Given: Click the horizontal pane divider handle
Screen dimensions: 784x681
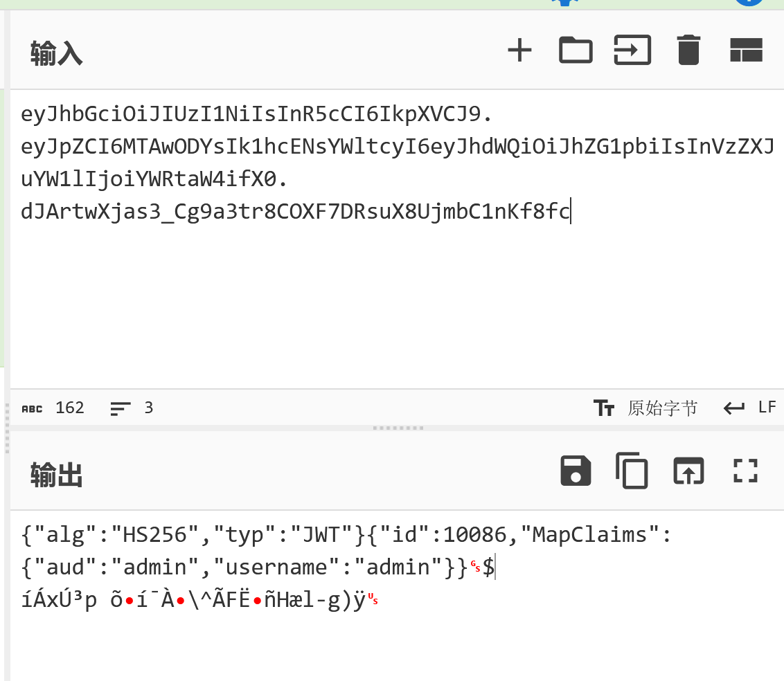Looking at the screenshot, I should point(398,428).
